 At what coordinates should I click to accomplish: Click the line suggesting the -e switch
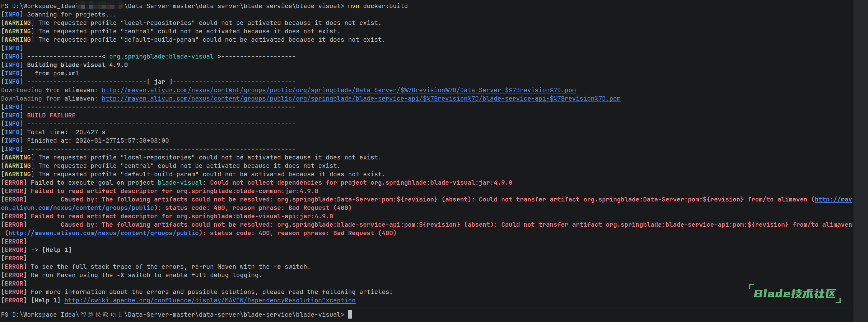click(170, 267)
